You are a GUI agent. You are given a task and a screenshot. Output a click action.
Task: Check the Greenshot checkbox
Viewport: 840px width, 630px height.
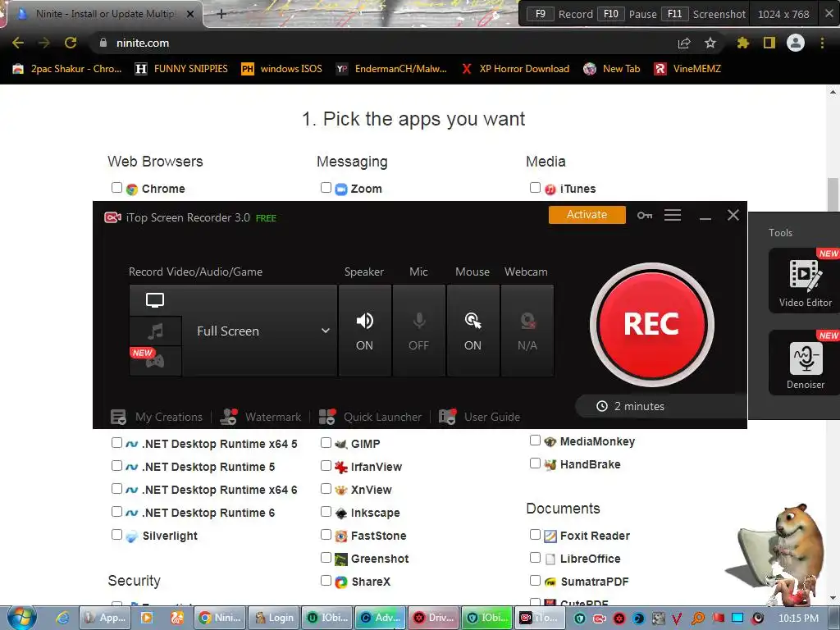(326, 558)
